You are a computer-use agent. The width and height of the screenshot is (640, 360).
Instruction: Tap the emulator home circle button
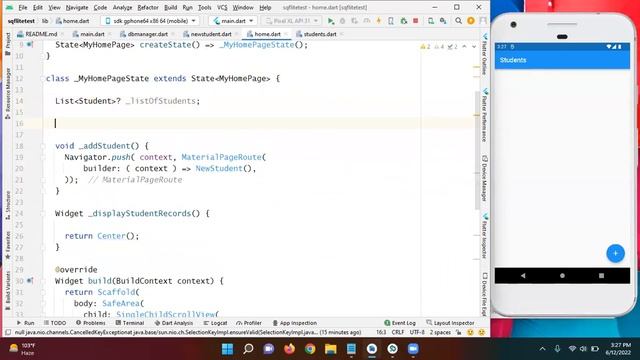(x=562, y=276)
